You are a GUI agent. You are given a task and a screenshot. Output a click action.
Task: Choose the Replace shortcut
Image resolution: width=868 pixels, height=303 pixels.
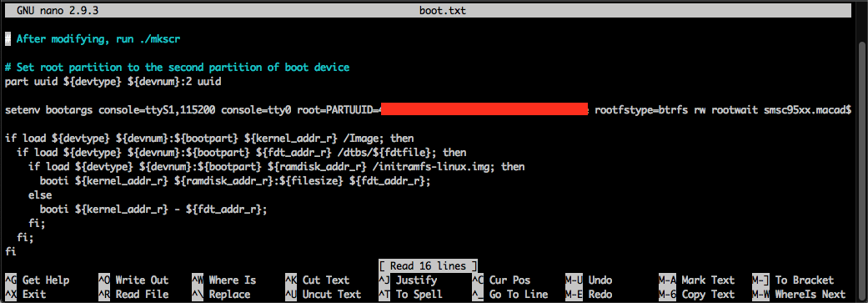221,294
